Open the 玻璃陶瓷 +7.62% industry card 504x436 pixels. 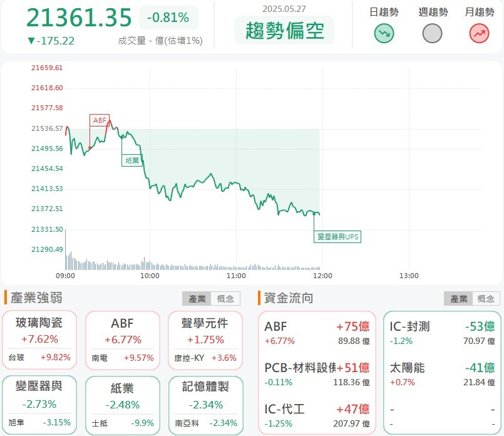39,340
